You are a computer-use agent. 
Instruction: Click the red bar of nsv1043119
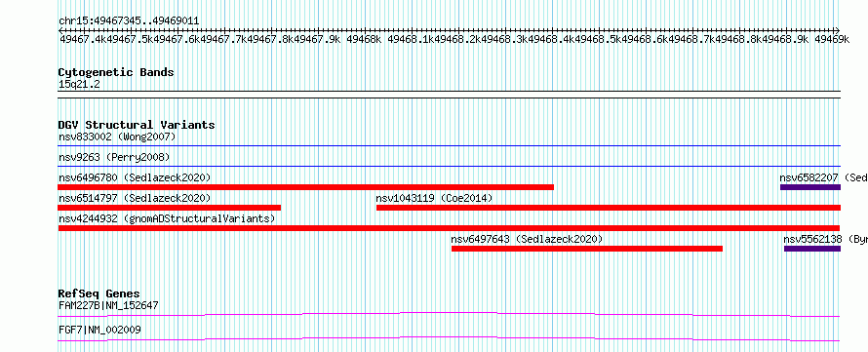[x=609, y=208]
